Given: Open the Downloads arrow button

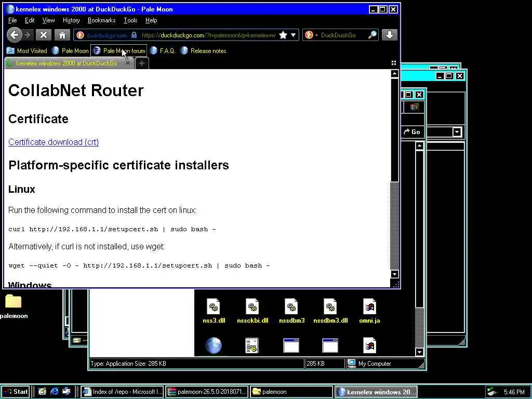Looking at the screenshot, I should [389, 35].
